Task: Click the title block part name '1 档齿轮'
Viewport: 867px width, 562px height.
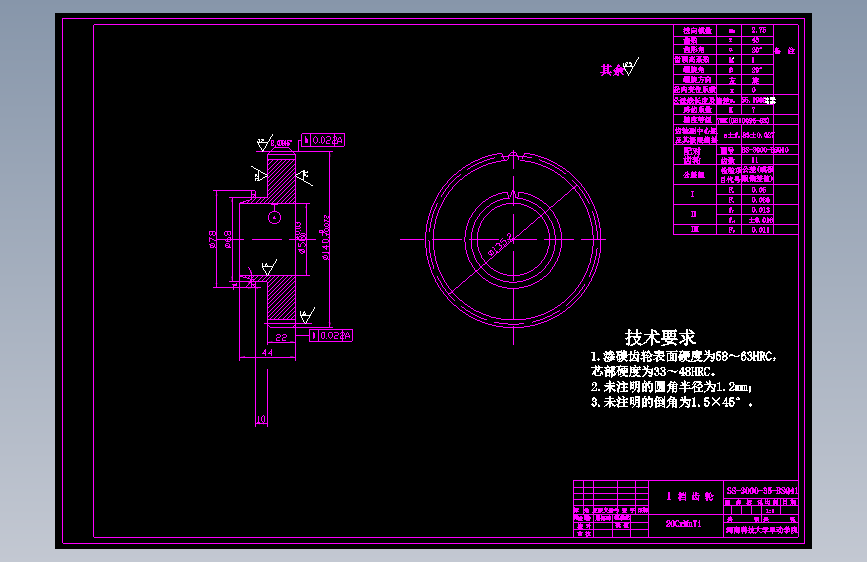Action: coord(690,496)
